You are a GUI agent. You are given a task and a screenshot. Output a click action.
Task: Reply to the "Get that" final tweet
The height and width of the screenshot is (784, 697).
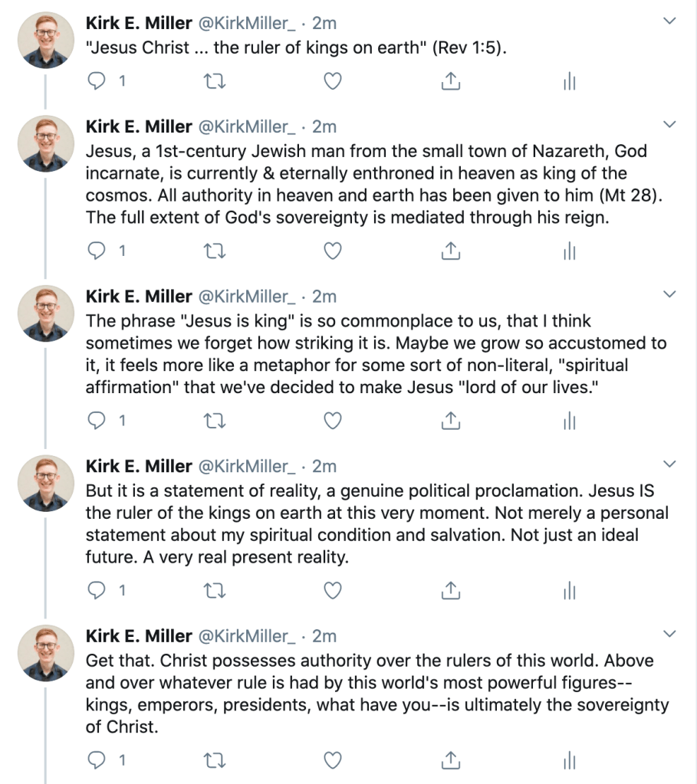(x=96, y=760)
